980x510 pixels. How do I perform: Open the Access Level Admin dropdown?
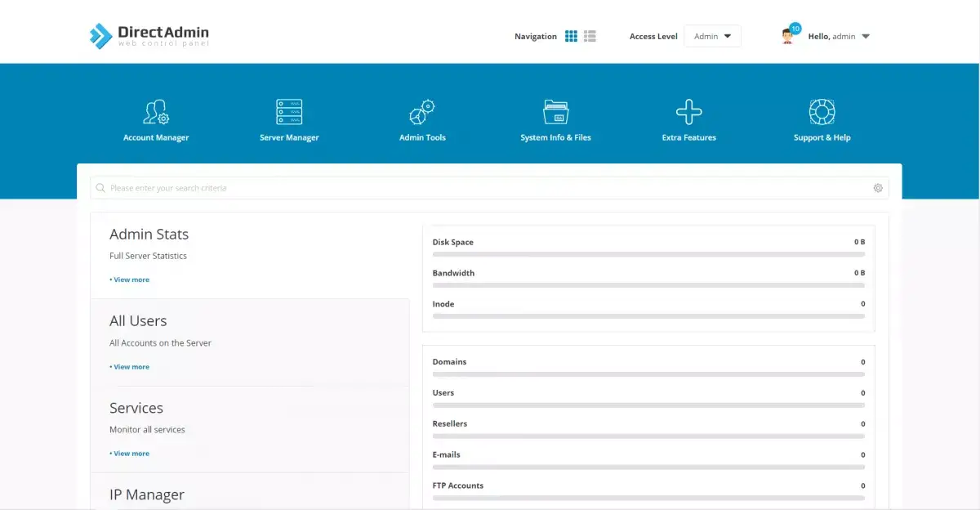tap(712, 36)
